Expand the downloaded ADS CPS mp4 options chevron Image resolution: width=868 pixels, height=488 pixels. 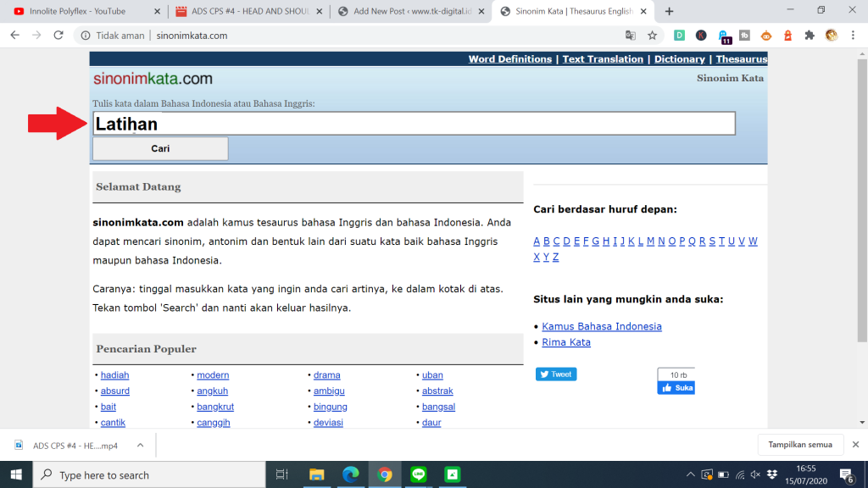coord(141,445)
